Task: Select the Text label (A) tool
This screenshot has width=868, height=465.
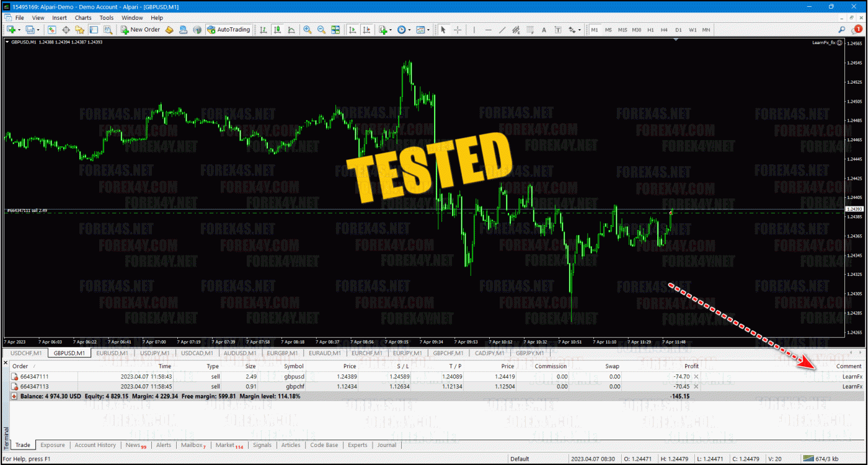Action: [544, 30]
